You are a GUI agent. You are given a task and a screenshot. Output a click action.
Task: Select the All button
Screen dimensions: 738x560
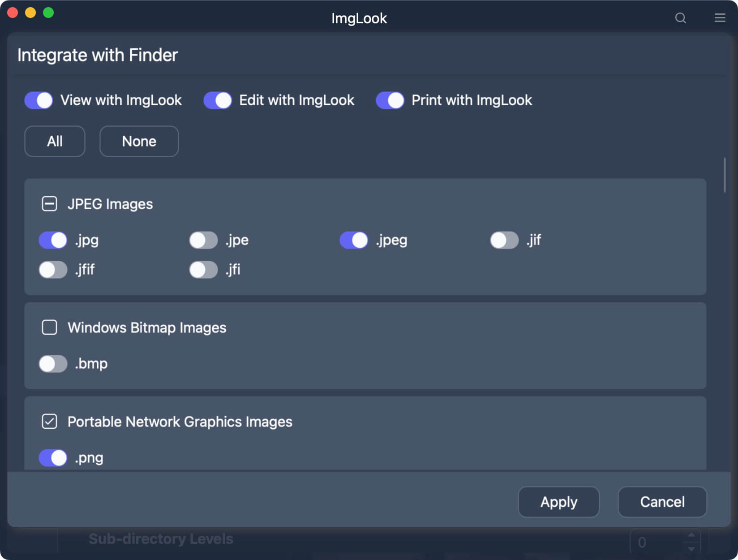[x=54, y=141]
